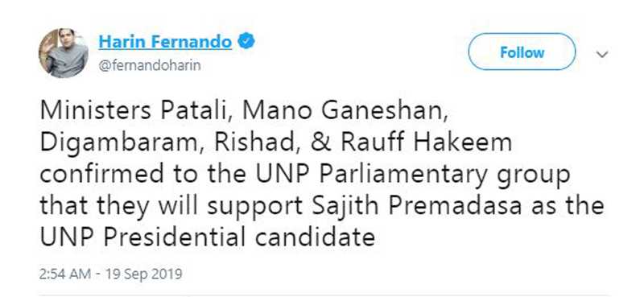Open Harin Fernando's profile picture

(x=64, y=53)
